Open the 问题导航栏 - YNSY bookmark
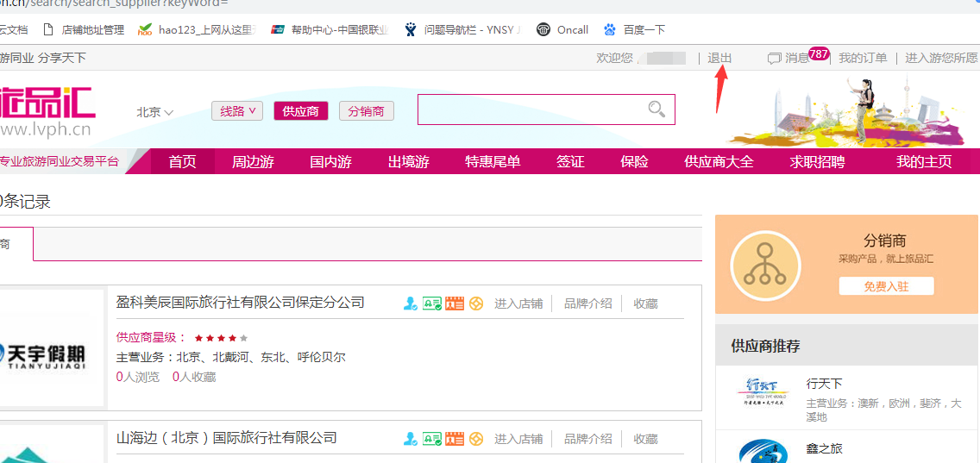The image size is (980, 463). point(462,29)
